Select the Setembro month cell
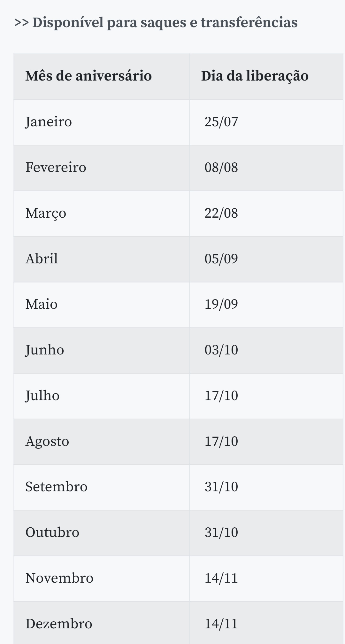Image resolution: width=345 pixels, height=644 pixels. 56,487
